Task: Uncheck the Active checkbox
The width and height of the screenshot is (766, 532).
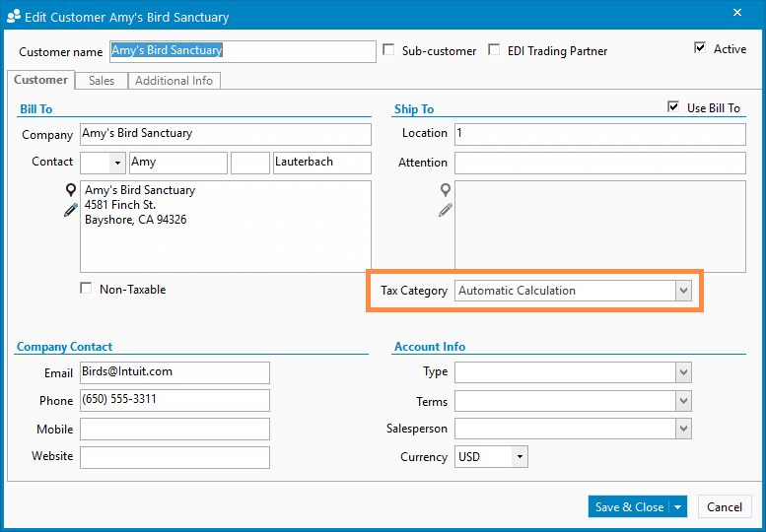Action: pos(700,48)
